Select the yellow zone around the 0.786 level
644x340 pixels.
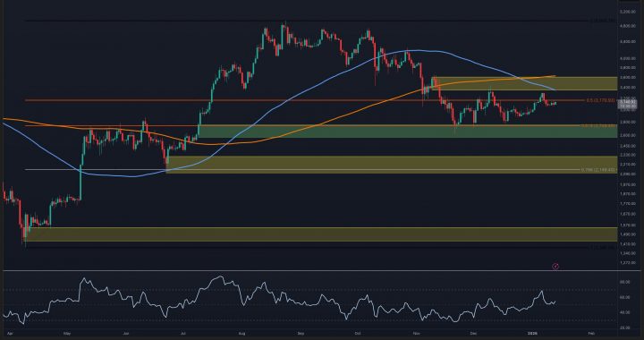(391, 165)
